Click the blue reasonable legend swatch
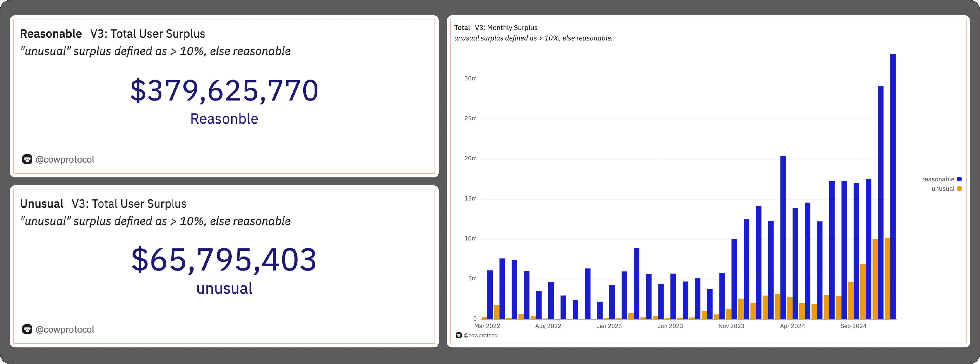980x364 pixels. [x=959, y=179]
